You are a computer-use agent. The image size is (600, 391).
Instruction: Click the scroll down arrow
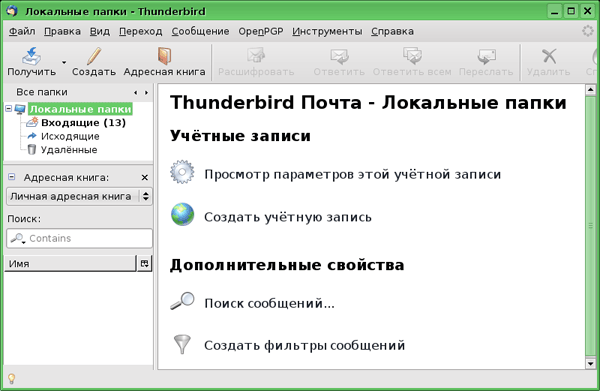click(x=590, y=364)
